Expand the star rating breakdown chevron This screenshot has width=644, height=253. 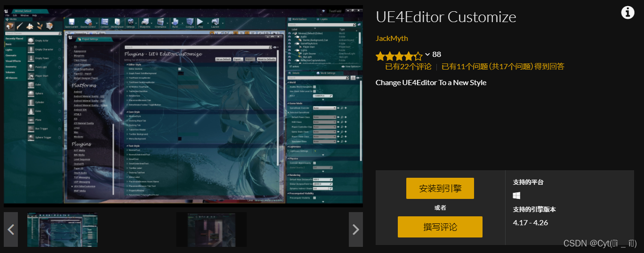427,55
